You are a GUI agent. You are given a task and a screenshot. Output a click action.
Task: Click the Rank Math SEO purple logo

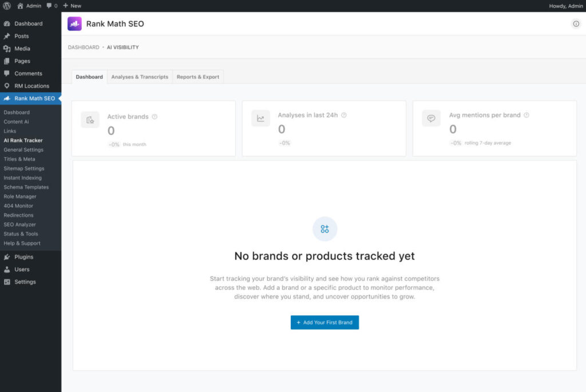point(74,23)
